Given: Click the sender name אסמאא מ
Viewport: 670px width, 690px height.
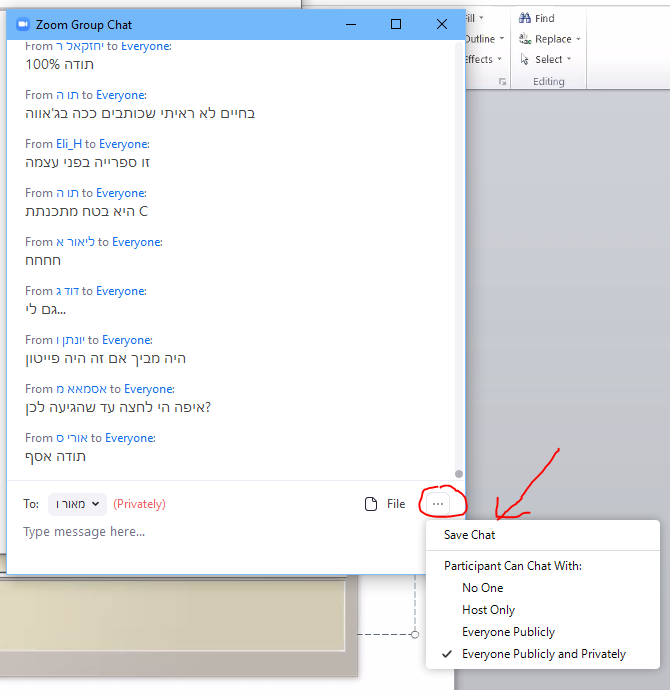Looking at the screenshot, I should [81, 389].
